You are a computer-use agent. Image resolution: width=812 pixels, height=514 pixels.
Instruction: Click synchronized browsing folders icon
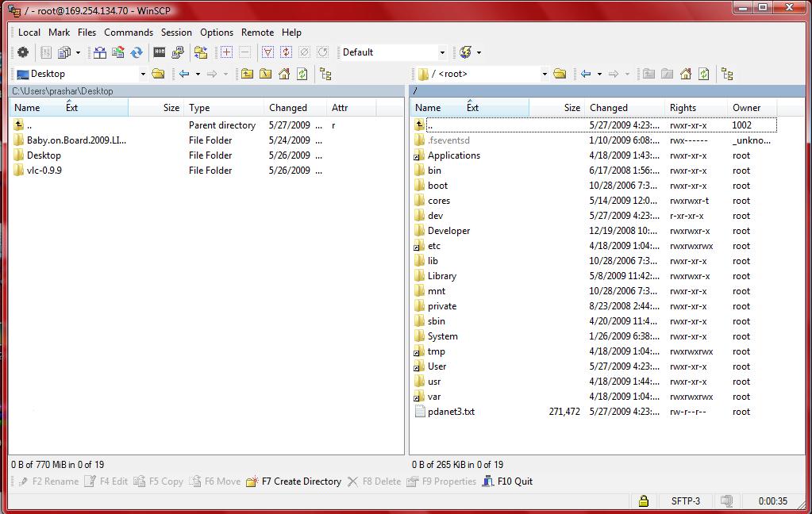coord(201,52)
